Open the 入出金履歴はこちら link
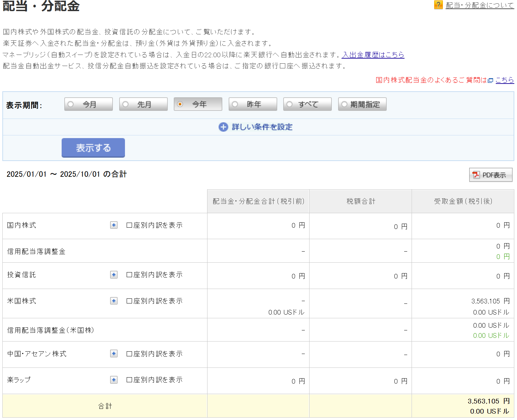Image resolution: width=517 pixels, height=420 pixels. 373,55
